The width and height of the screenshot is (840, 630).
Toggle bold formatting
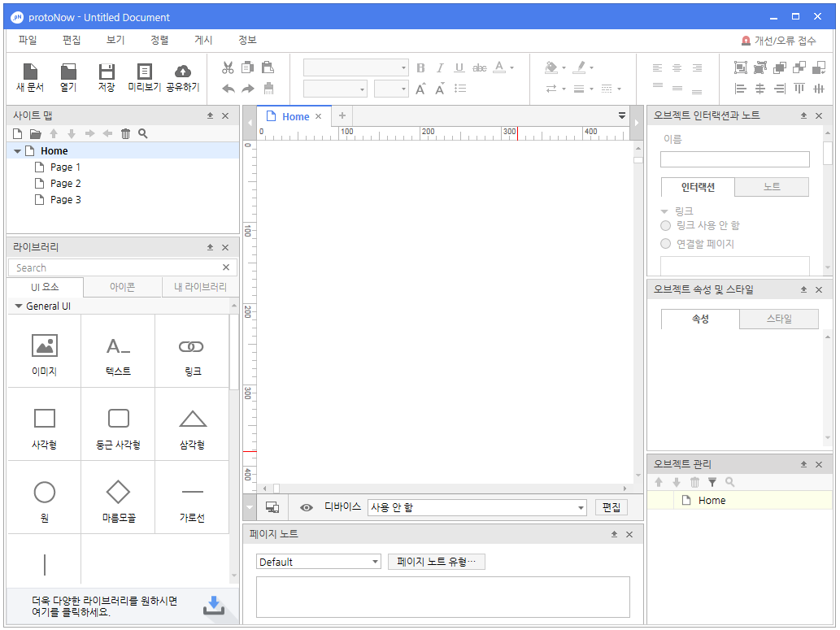[420, 68]
